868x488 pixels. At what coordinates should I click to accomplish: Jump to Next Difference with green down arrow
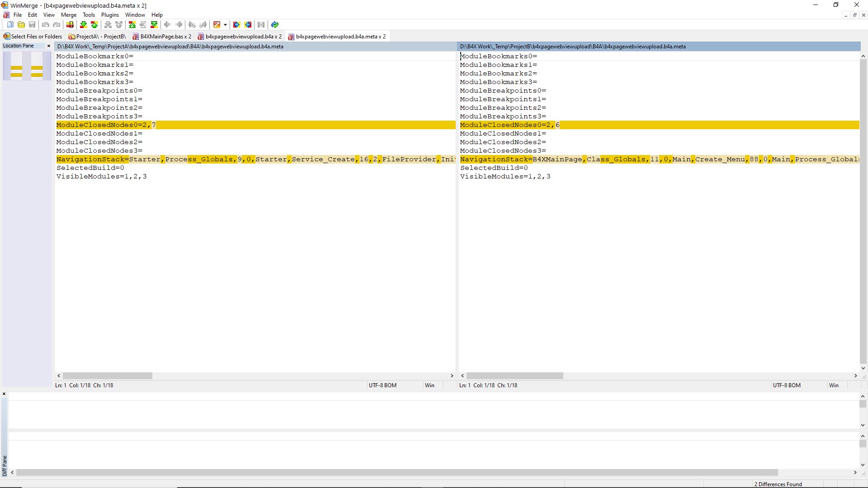pos(83,25)
